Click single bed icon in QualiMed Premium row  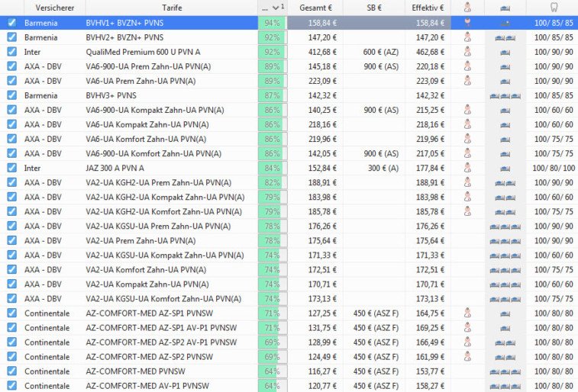coord(505,53)
